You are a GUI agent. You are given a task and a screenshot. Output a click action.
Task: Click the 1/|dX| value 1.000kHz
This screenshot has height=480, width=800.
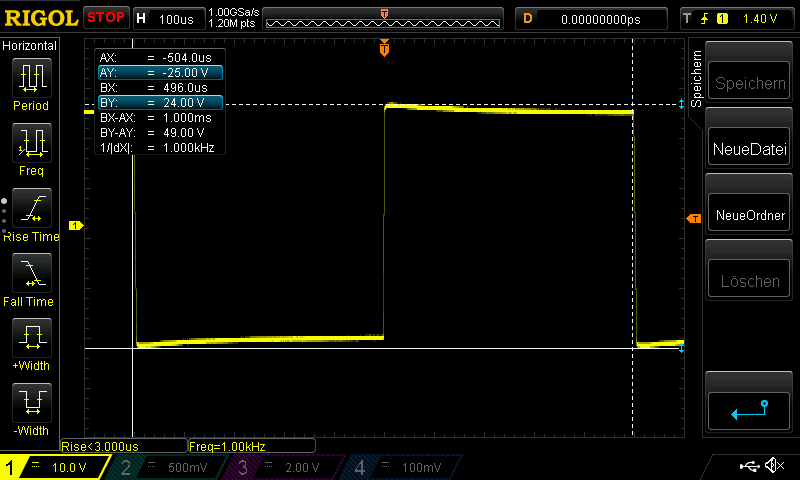189,147
